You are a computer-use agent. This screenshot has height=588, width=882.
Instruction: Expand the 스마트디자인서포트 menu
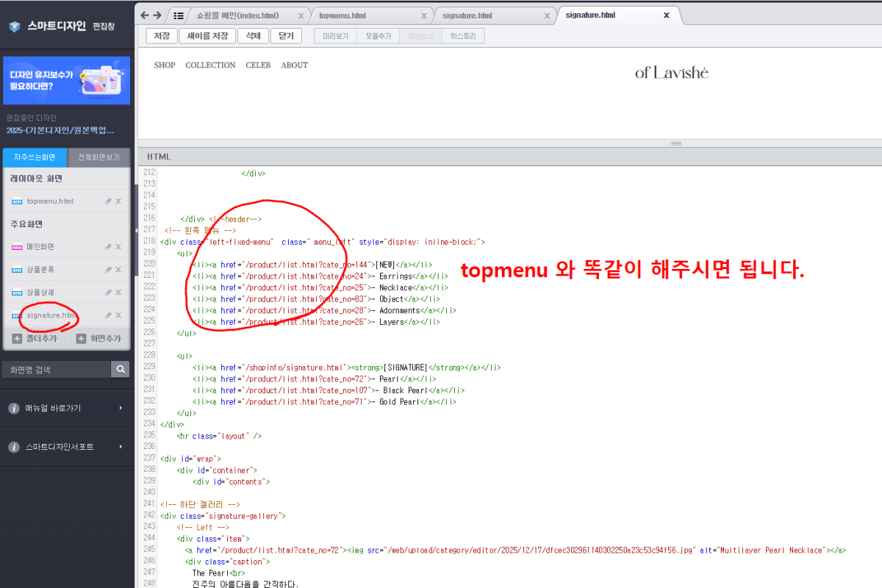coord(121,447)
